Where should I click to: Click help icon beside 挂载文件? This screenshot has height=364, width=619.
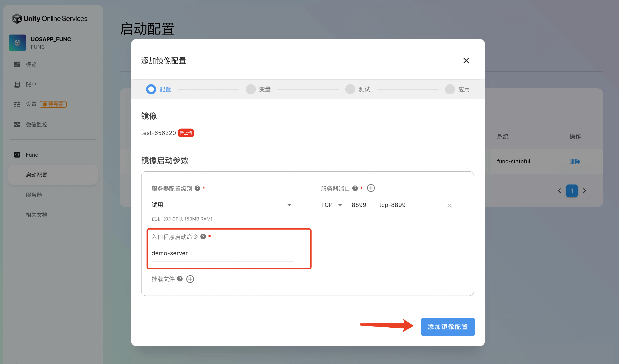point(180,279)
